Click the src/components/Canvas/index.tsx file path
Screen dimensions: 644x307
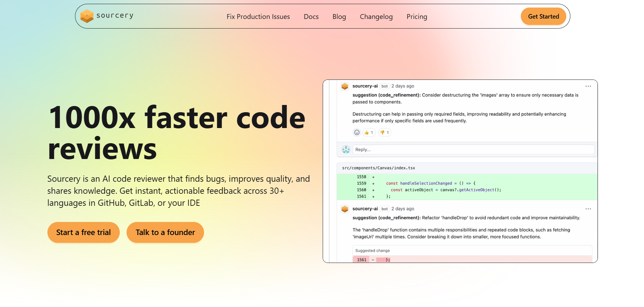(378, 168)
